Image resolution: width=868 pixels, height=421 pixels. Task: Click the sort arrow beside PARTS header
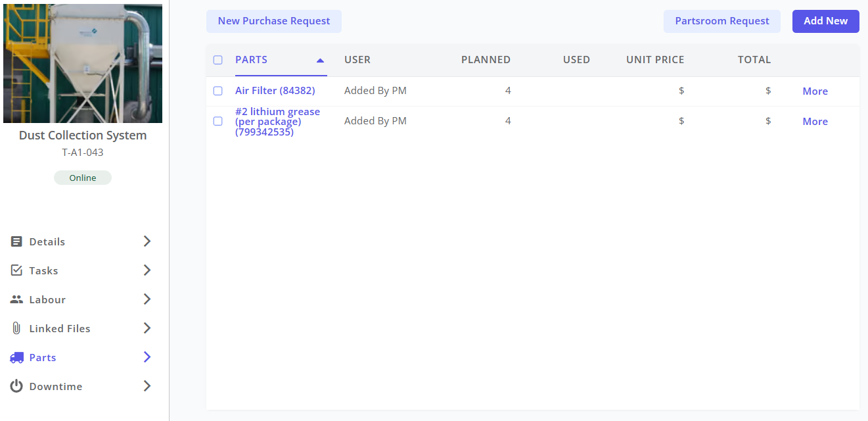(320, 60)
